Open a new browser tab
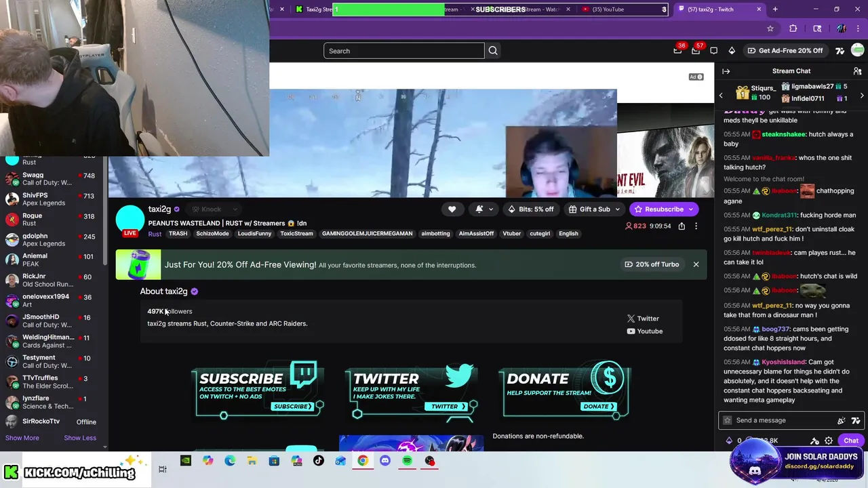The image size is (868, 488). click(x=775, y=9)
